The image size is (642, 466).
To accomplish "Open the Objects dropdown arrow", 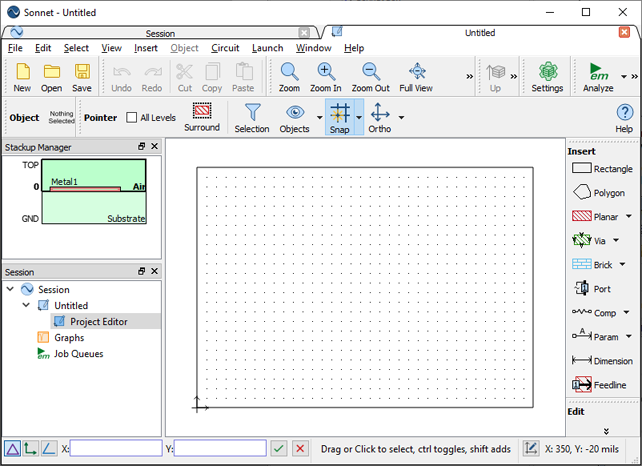I will [x=319, y=118].
